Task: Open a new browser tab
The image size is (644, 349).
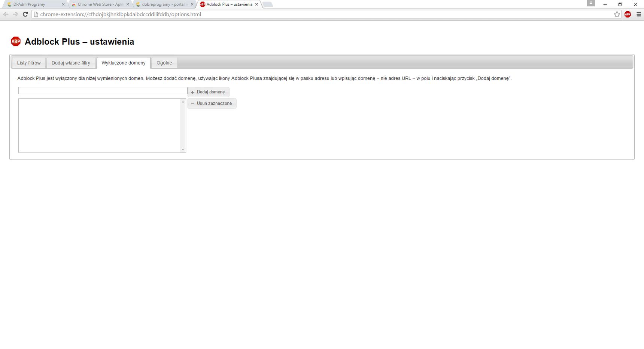Action: (x=268, y=4)
